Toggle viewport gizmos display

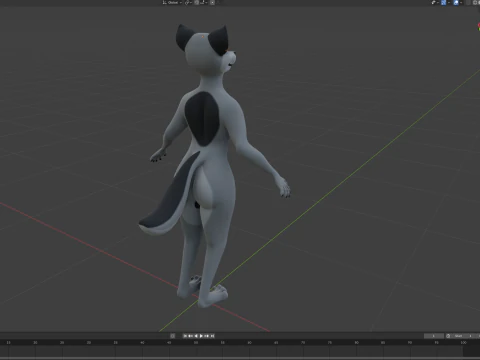[444, 3]
